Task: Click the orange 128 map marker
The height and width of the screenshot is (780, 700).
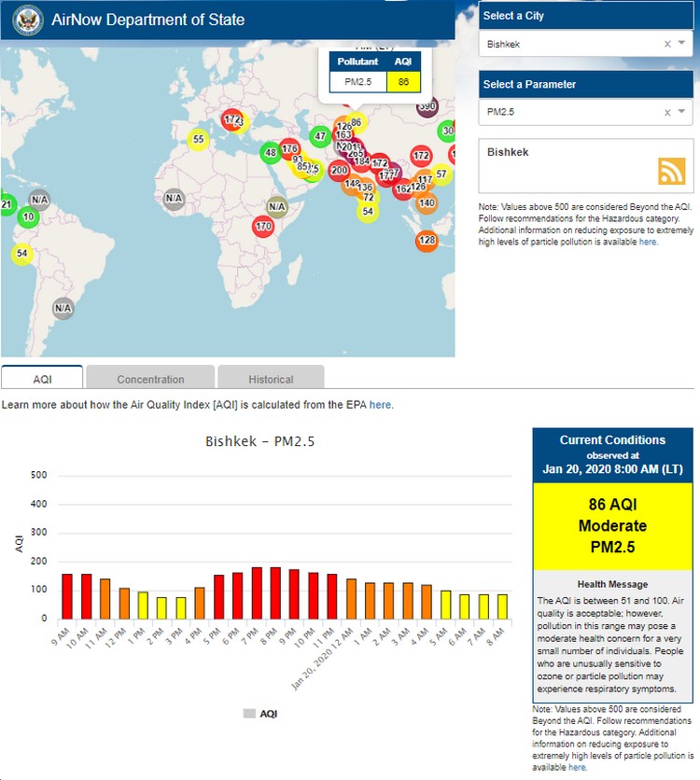Action: (x=427, y=241)
